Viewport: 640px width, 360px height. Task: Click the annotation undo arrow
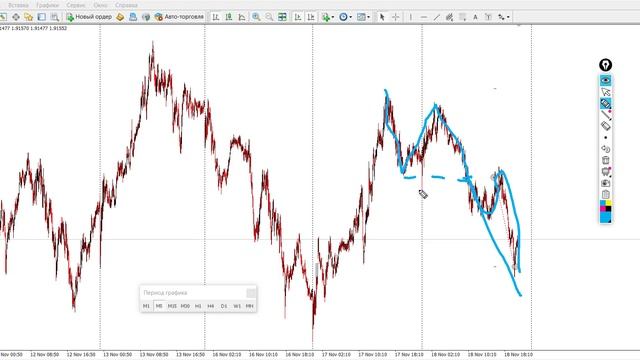click(x=606, y=149)
